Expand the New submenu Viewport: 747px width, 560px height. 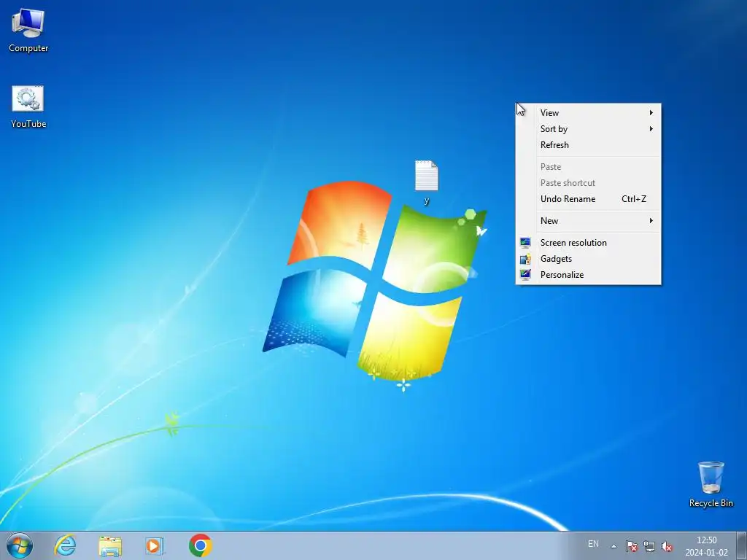[589, 221]
